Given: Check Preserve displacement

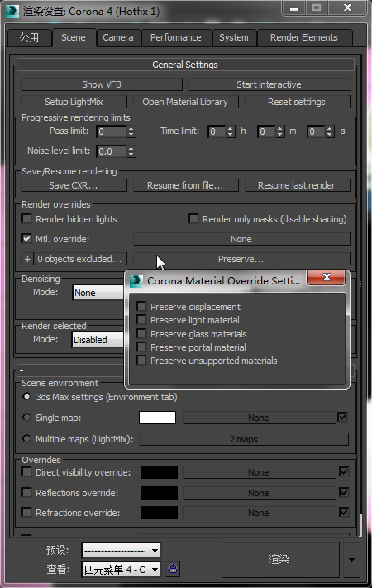Looking at the screenshot, I should (141, 306).
